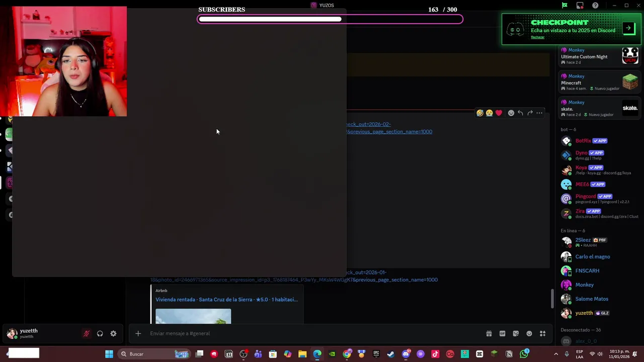Reply to the hovered message
Screen dimensions: 644x362
click(520, 113)
